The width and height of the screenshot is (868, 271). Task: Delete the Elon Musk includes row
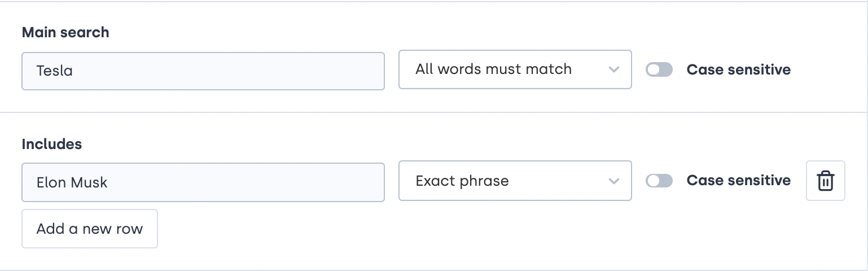pyautogui.click(x=825, y=181)
